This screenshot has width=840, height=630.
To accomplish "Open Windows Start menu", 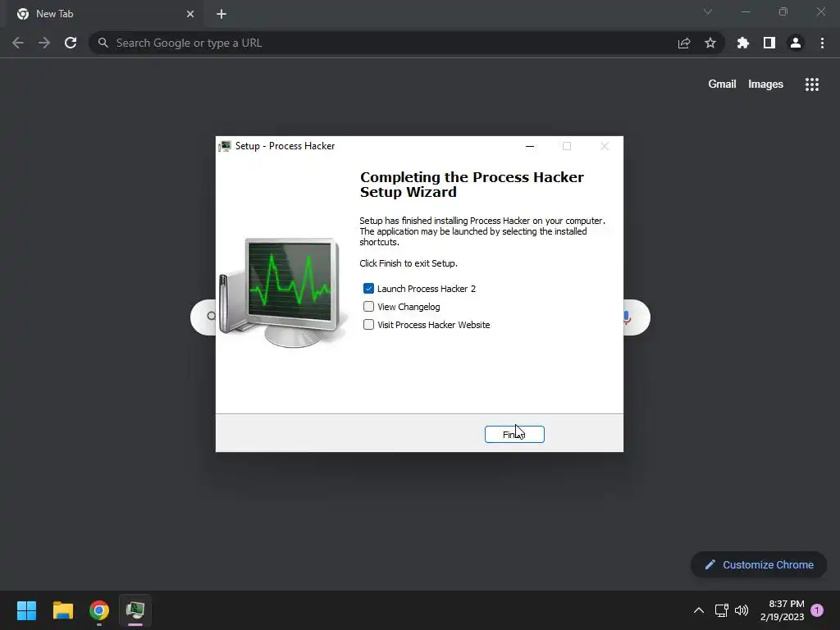I will tap(26, 610).
